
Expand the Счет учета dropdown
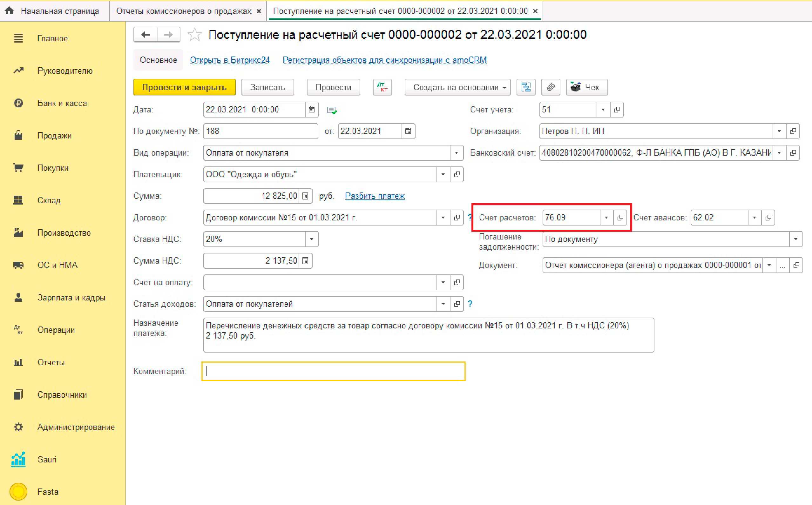pos(603,110)
